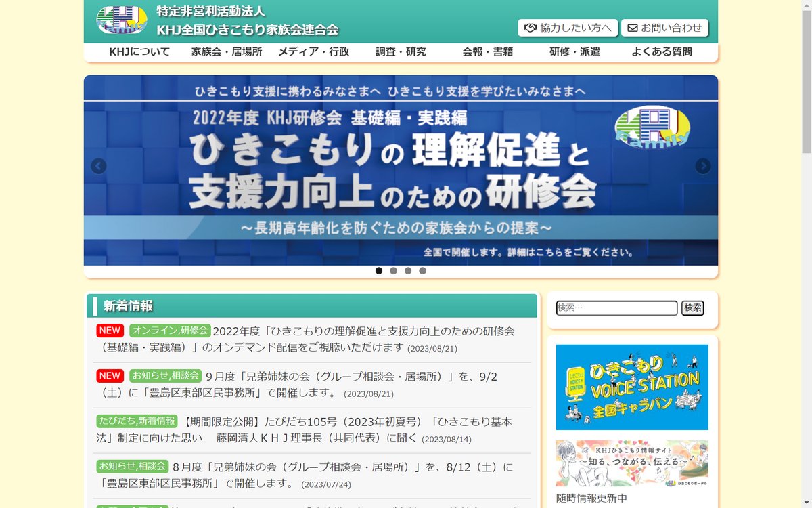Focus the 検索 search input field
Image resolution: width=812 pixels, height=508 pixels.
[616, 308]
